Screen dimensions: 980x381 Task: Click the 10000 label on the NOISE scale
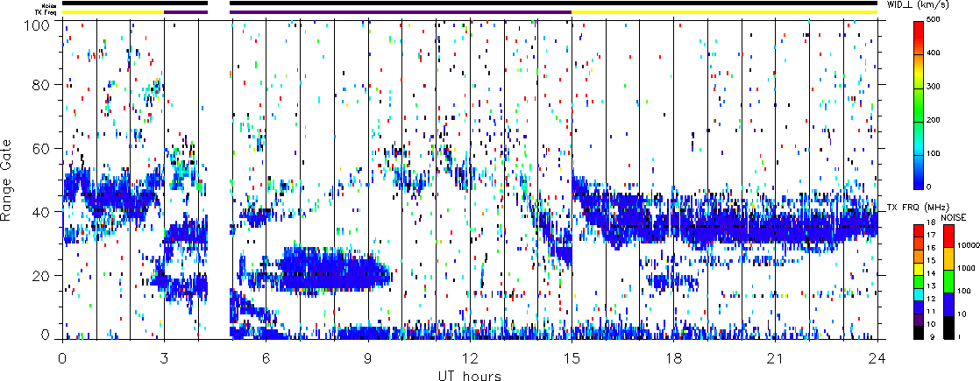(x=963, y=246)
